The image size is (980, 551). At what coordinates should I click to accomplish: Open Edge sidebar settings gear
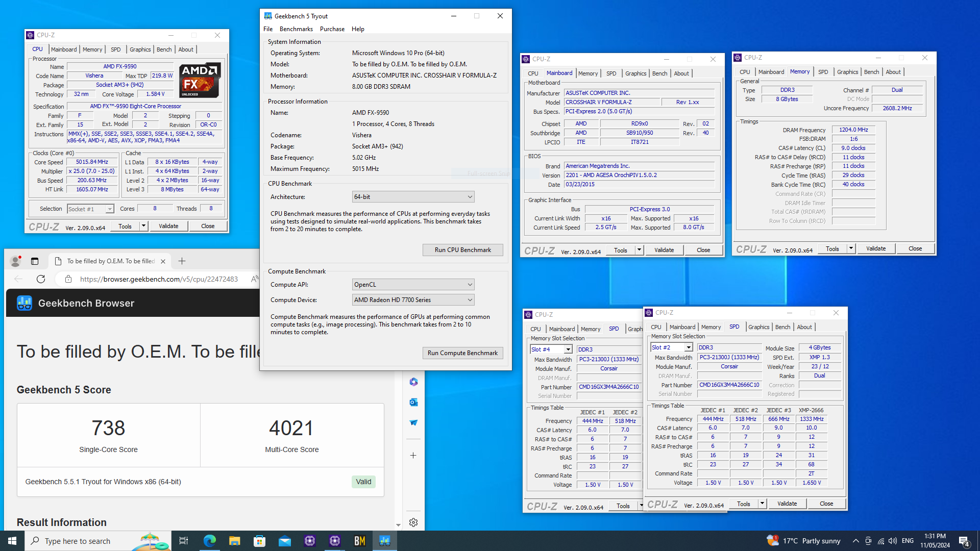(413, 522)
